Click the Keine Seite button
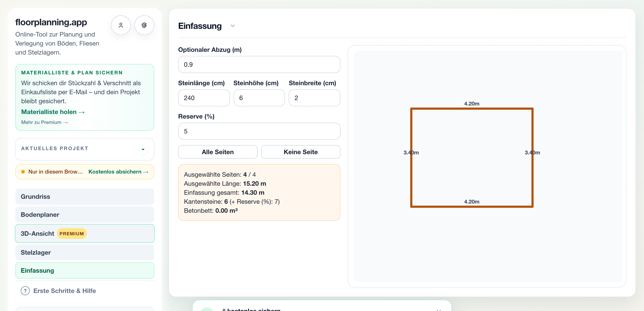Image resolution: width=644 pixels, height=311 pixels. (x=301, y=152)
